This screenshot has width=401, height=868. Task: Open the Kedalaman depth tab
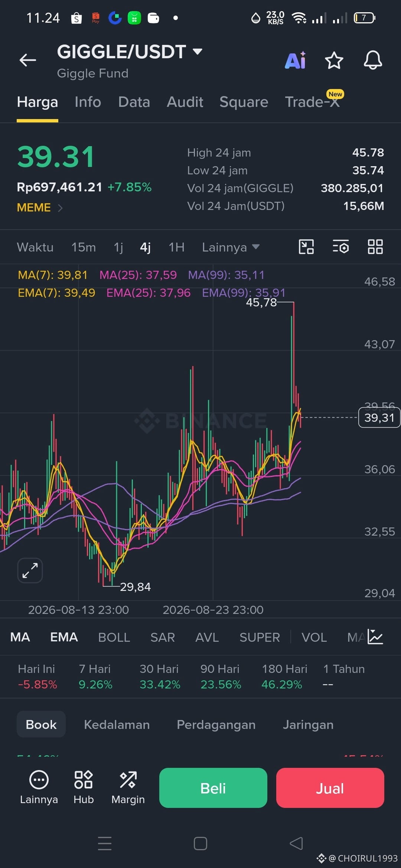click(x=117, y=724)
